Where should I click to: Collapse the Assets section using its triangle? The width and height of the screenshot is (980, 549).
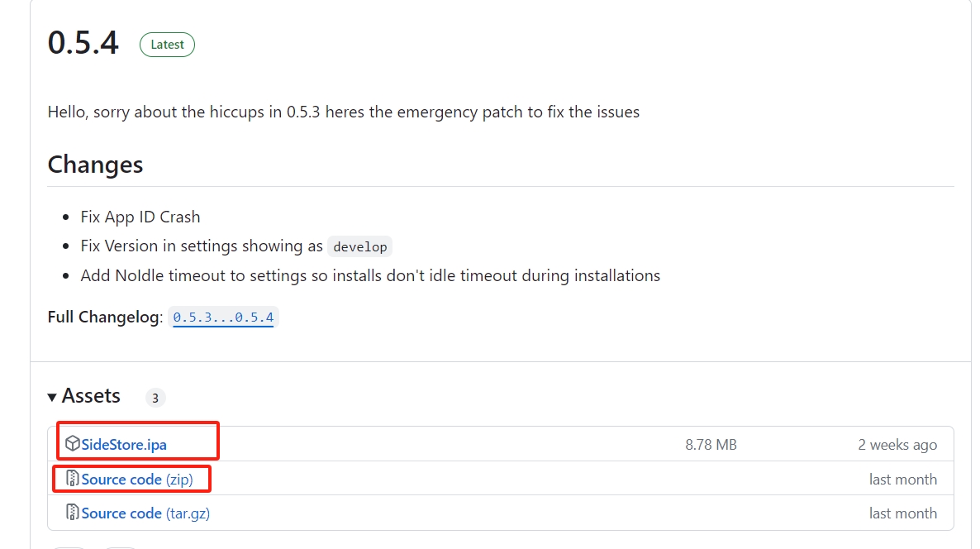point(52,397)
